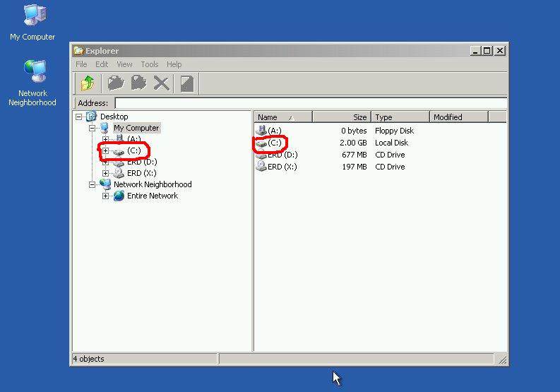Click Network Neighborhood icon in tree
This screenshot has height=392, width=560.
coord(105,184)
